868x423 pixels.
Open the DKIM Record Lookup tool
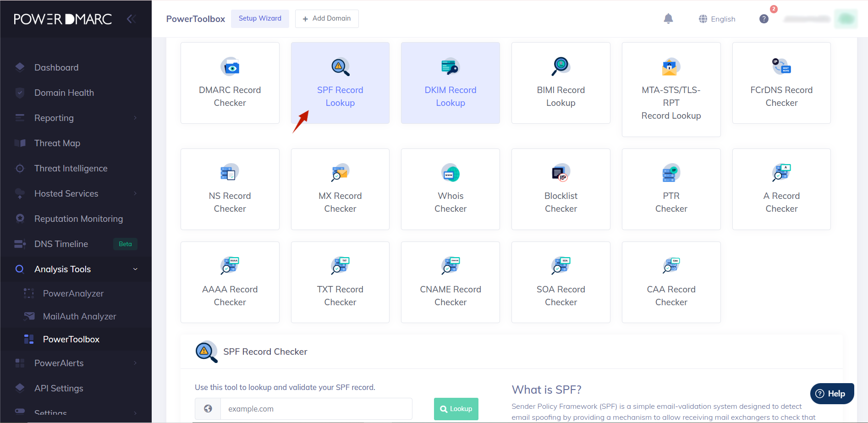coord(450,83)
